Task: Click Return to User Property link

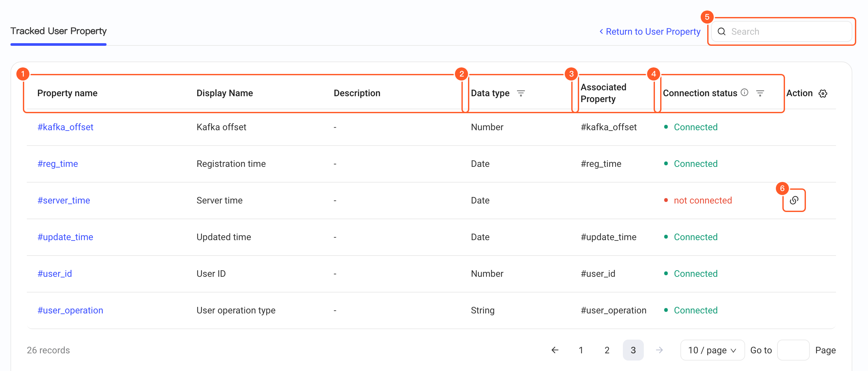Action: 650,32
